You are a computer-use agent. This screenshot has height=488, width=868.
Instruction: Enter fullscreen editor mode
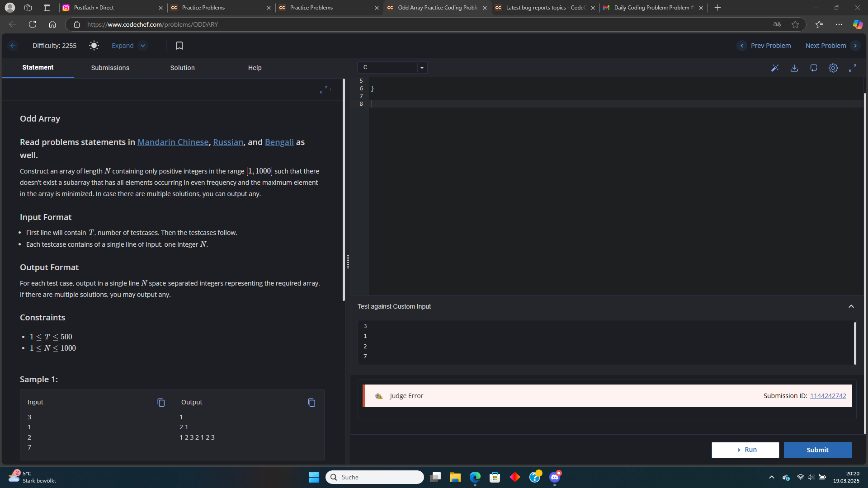pos(853,68)
